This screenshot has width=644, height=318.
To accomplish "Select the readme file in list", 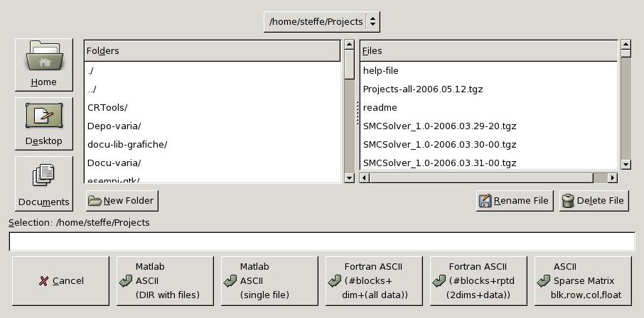I will pyautogui.click(x=380, y=108).
